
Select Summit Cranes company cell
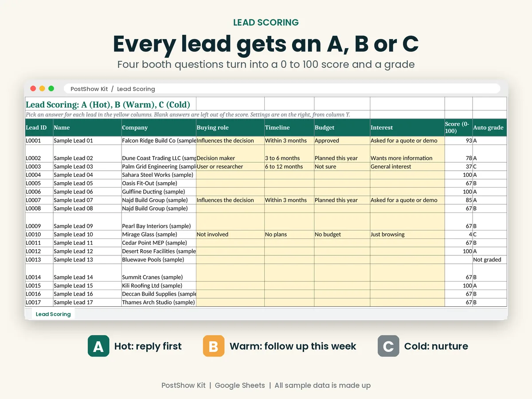coord(159,273)
